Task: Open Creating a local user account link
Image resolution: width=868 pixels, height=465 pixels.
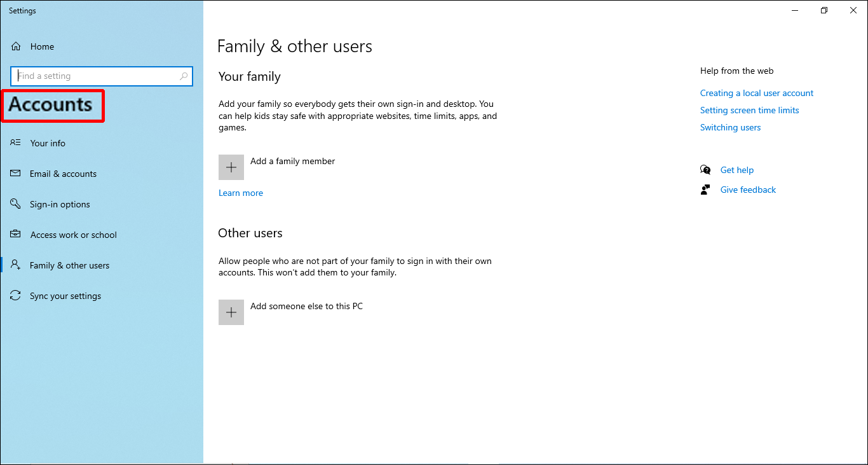Action: pyautogui.click(x=756, y=93)
